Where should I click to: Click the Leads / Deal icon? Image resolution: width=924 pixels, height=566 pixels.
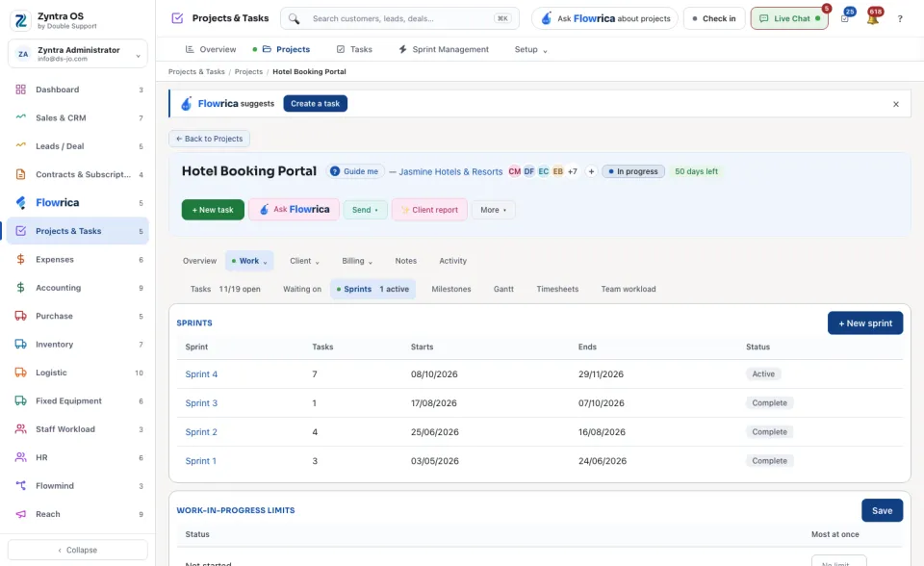click(x=20, y=145)
